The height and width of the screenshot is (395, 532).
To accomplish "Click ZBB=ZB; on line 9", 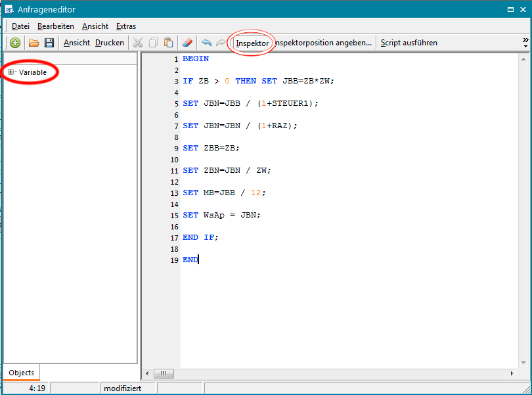I will click(221, 149).
